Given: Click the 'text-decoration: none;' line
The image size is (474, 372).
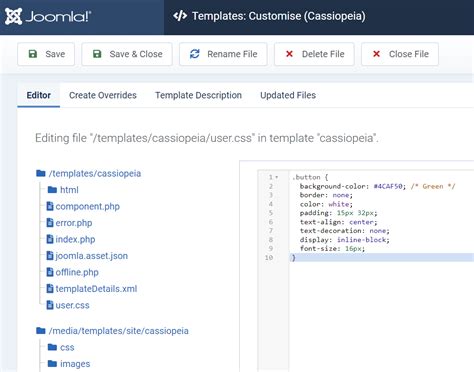Looking at the screenshot, I should [344, 231].
